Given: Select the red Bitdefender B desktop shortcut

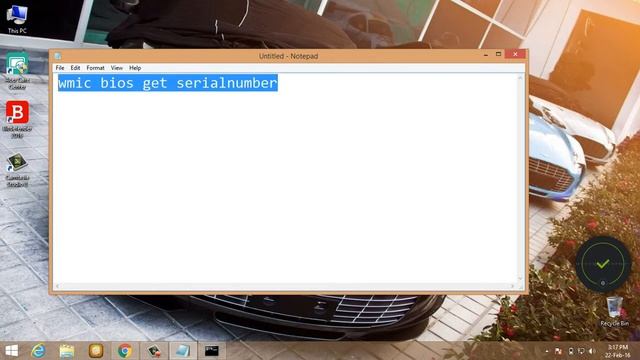Looking at the screenshot, I should point(17,119).
